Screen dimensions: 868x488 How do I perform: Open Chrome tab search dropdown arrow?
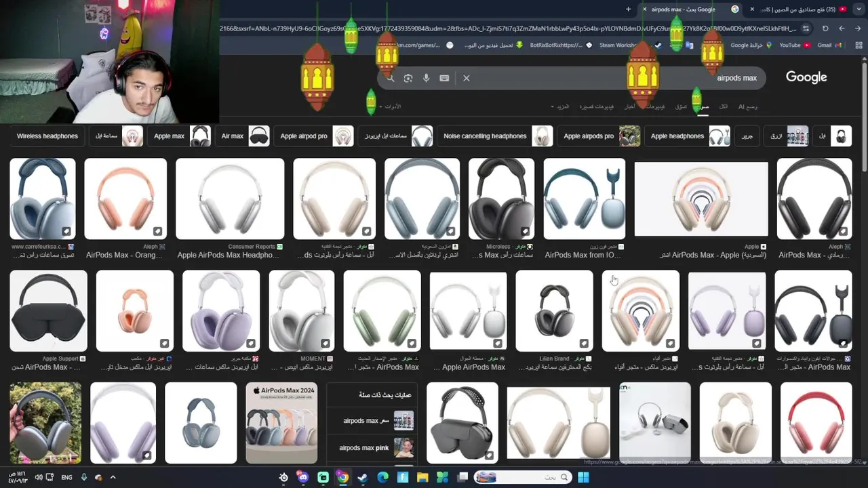859,9
